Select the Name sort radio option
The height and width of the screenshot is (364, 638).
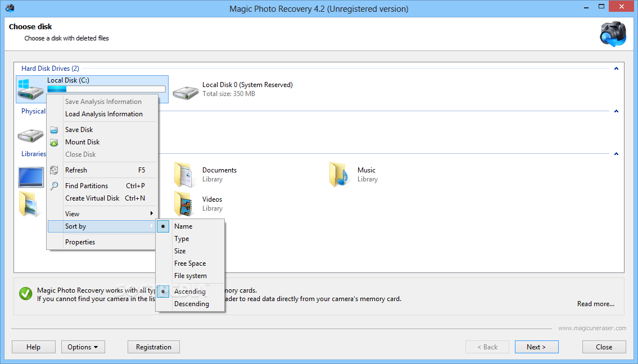coord(190,226)
